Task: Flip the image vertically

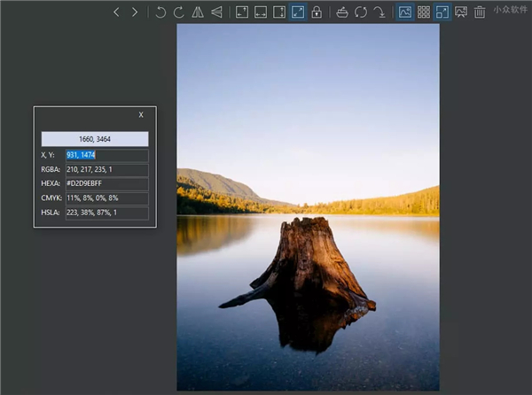Action: pos(216,12)
